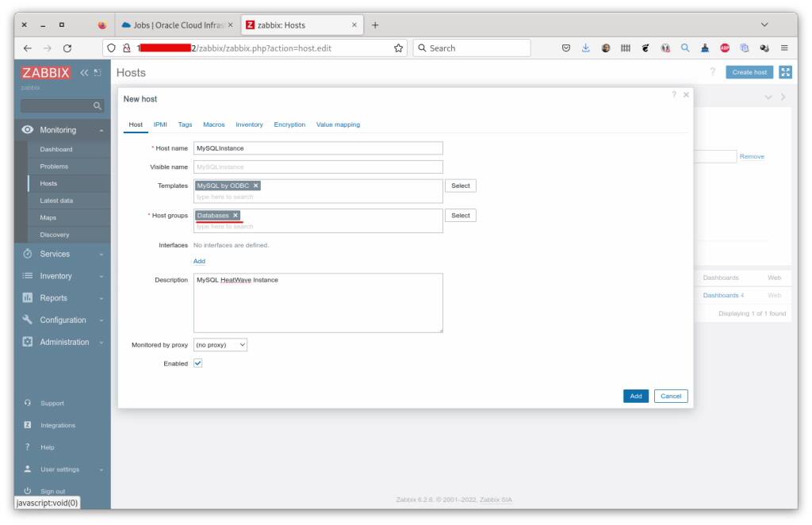Switch to the Macros tab

pyautogui.click(x=214, y=125)
